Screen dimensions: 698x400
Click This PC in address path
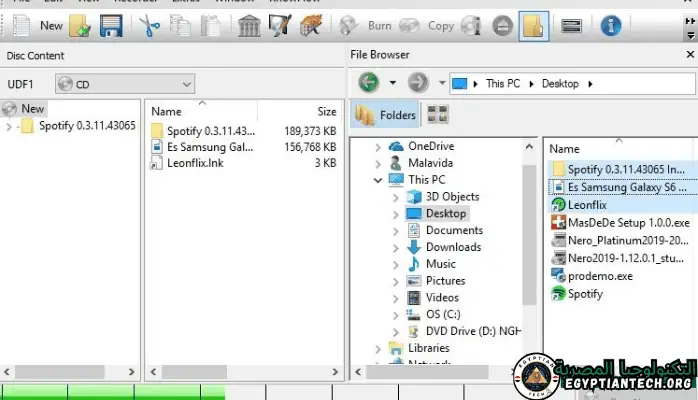point(503,84)
